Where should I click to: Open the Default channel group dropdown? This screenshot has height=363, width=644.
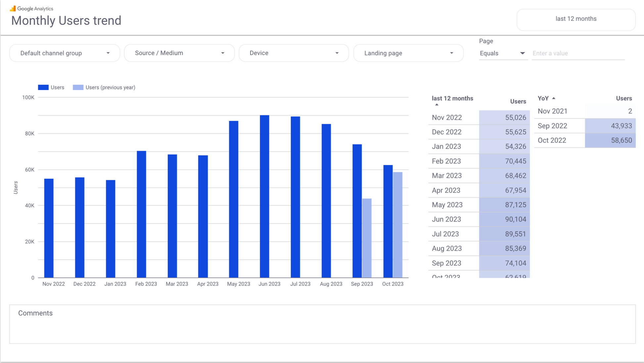pos(65,53)
